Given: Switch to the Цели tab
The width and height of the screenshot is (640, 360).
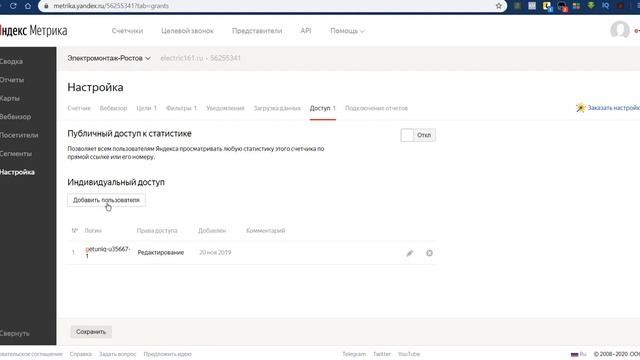Looking at the screenshot, I should (x=147, y=108).
